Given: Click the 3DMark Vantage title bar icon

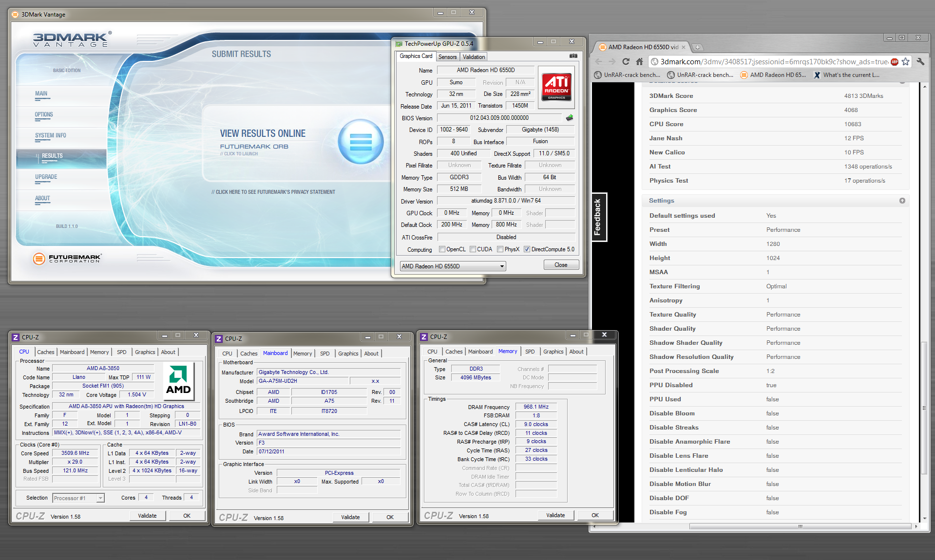Looking at the screenshot, I should [x=15, y=15].
